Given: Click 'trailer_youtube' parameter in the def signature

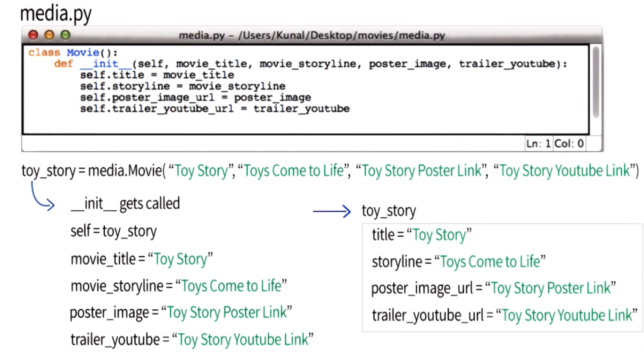Looking at the screenshot, I should [508, 64].
